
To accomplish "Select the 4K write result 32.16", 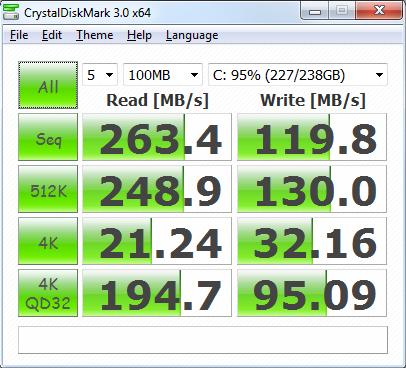I will tap(312, 241).
